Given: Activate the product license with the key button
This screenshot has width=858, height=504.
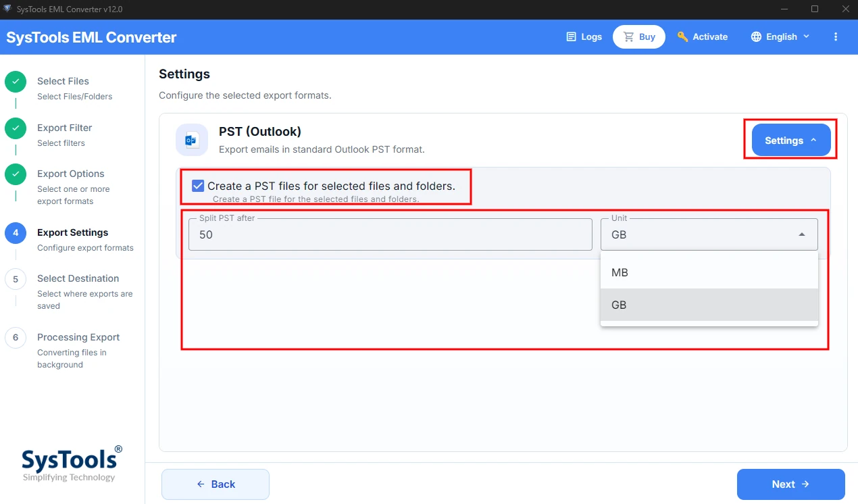Looking at the screenshot, I should point(703,36).
